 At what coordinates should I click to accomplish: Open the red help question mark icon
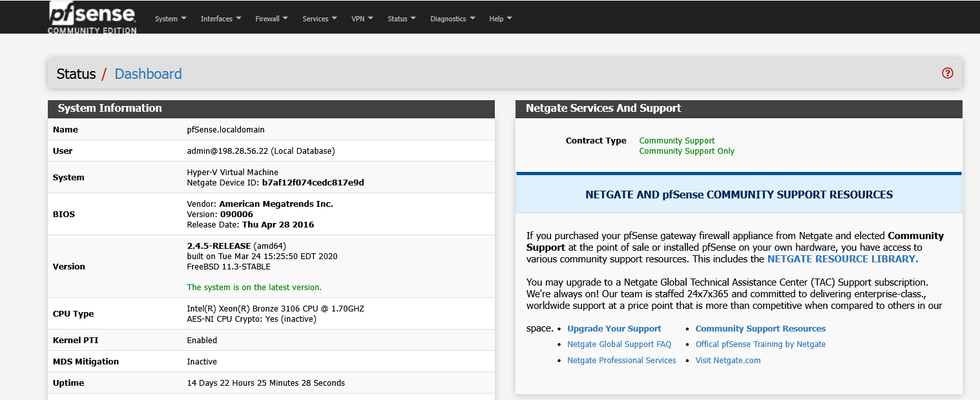(x=947, y=73)
